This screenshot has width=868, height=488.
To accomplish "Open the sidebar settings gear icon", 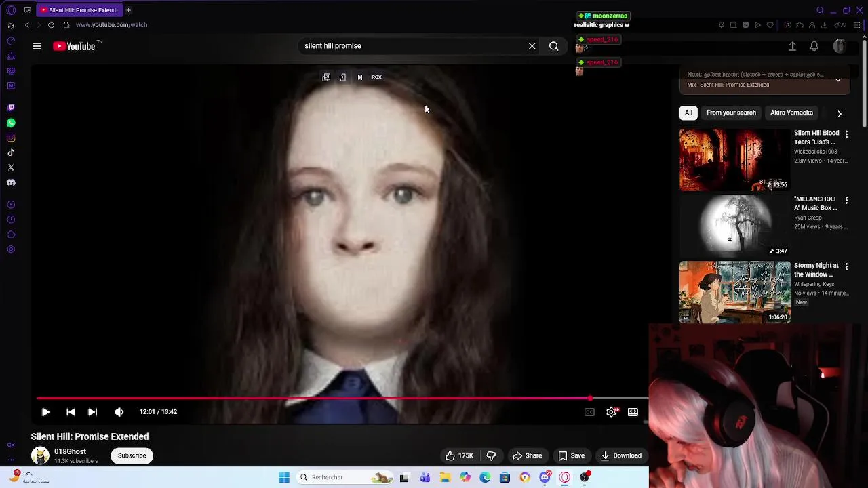I will pos(11,249).
